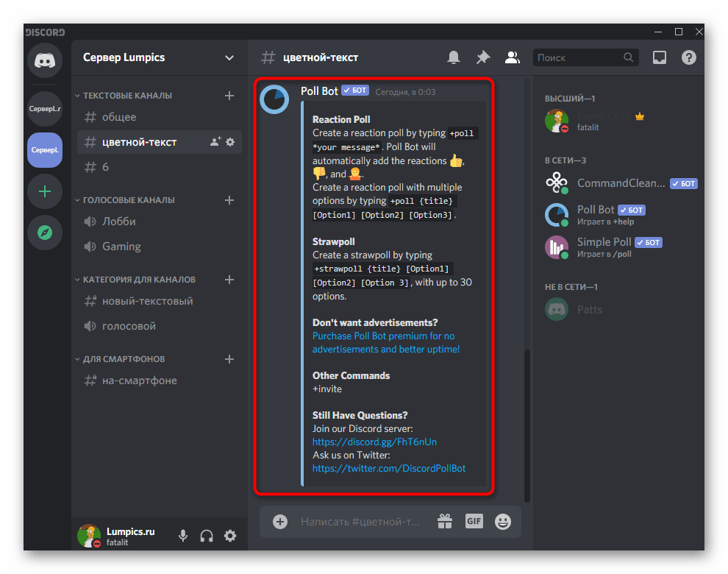Open GIF picker
The height and width of the screenshot is (574, 728).
point(474,521)
